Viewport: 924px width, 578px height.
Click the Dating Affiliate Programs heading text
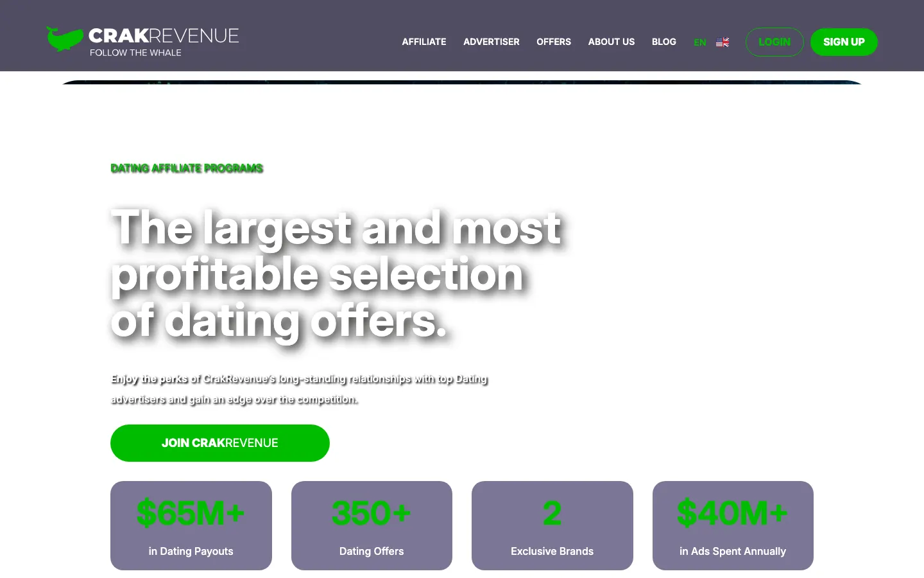[x=187, y=168]
